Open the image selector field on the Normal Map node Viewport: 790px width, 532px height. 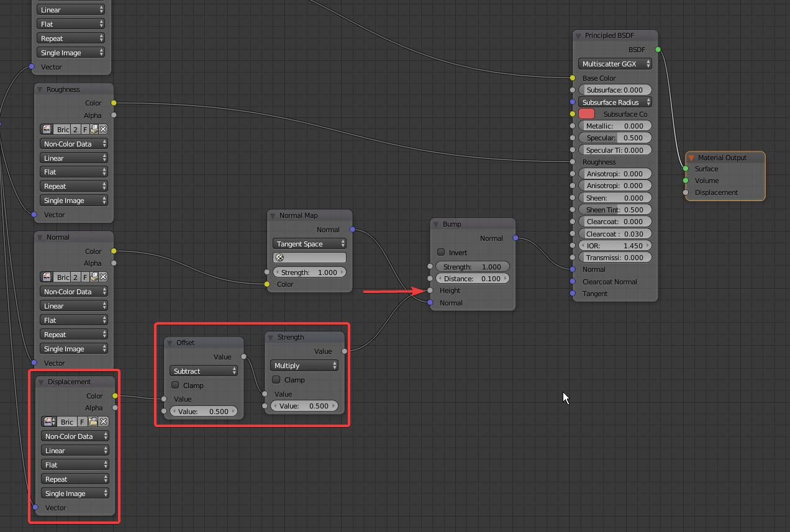309,257
